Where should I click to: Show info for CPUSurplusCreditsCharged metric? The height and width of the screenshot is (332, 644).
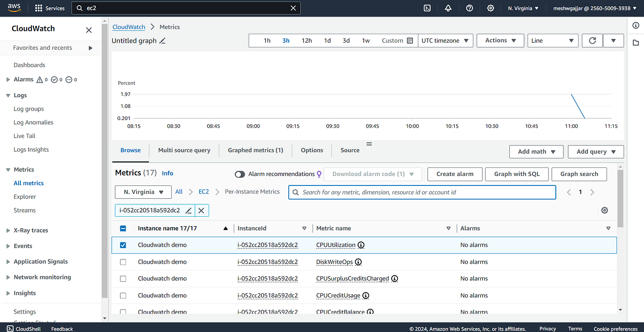[395, 279]
